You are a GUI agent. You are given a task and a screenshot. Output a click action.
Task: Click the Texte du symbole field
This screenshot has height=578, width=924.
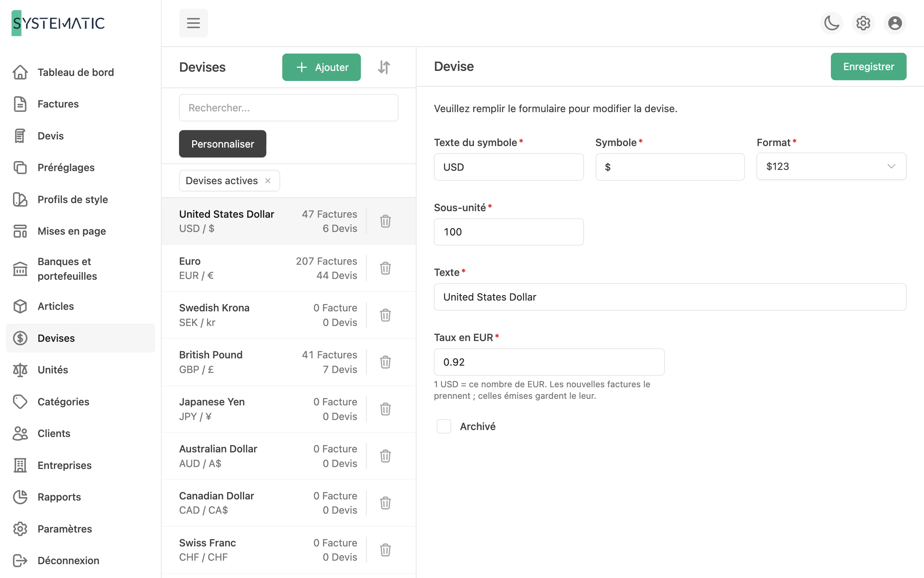point(509,167)
